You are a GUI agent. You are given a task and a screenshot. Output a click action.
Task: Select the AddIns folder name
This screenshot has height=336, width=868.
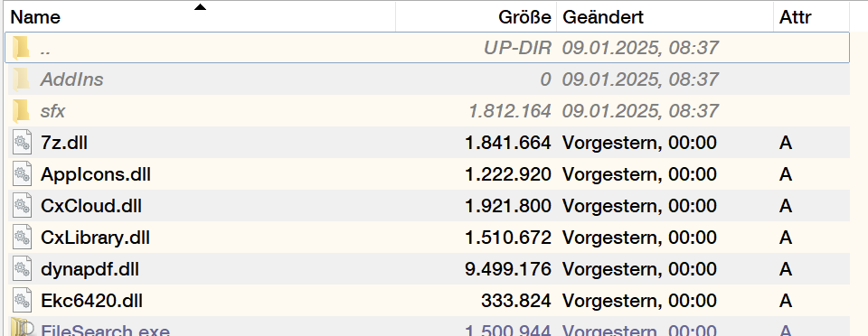72,79
